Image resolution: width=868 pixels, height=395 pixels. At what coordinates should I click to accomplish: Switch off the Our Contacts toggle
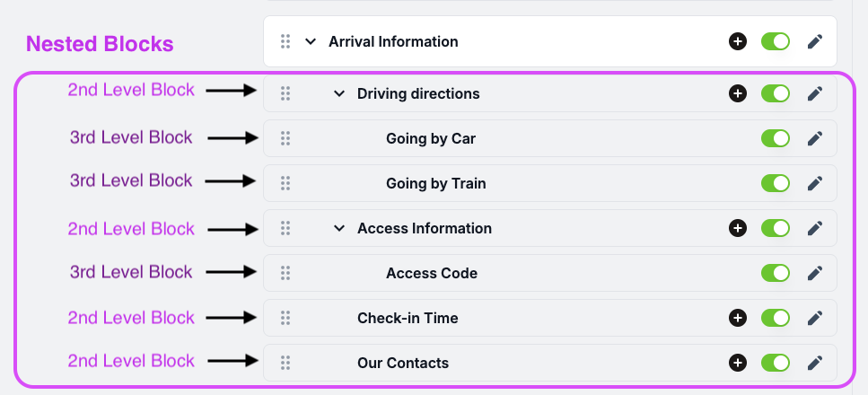pos(775,363)
